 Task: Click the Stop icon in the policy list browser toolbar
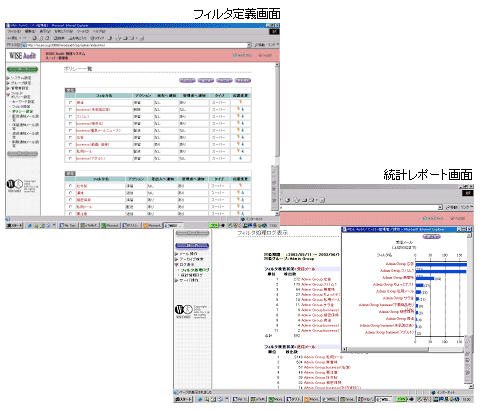click(x=34, y=38)
